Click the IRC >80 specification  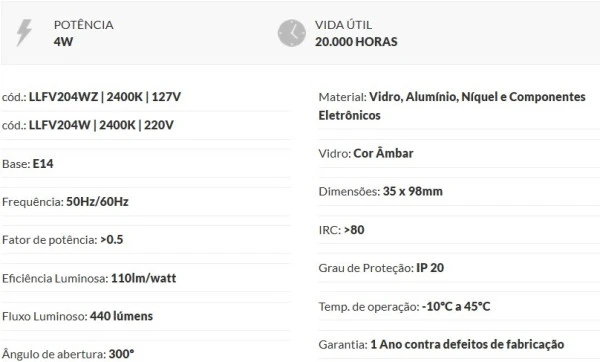341,230
